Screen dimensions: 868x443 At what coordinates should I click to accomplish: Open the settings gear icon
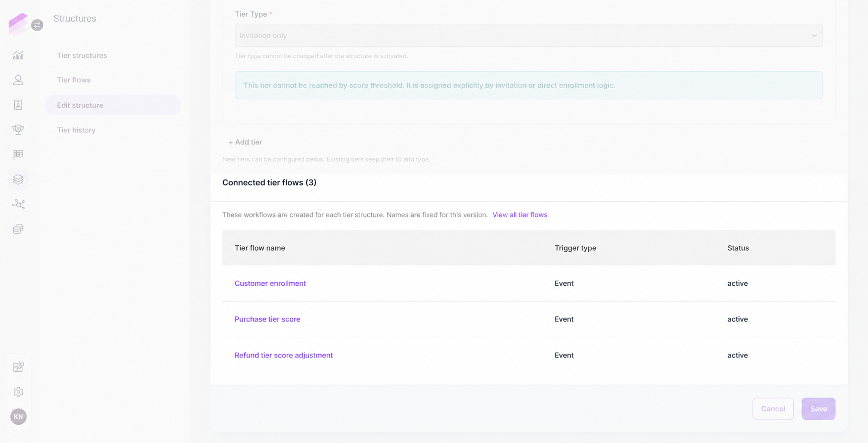click(x=18, y=392)
